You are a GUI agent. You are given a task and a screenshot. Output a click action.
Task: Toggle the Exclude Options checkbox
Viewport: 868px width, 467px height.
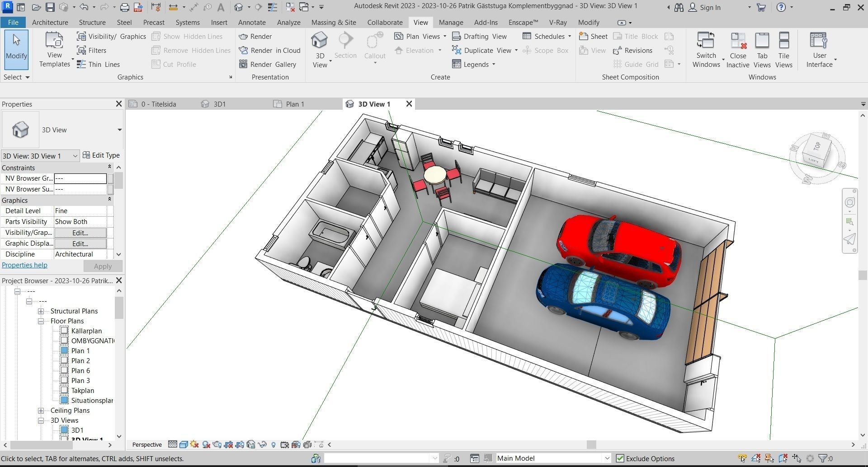tap(620, 458)
